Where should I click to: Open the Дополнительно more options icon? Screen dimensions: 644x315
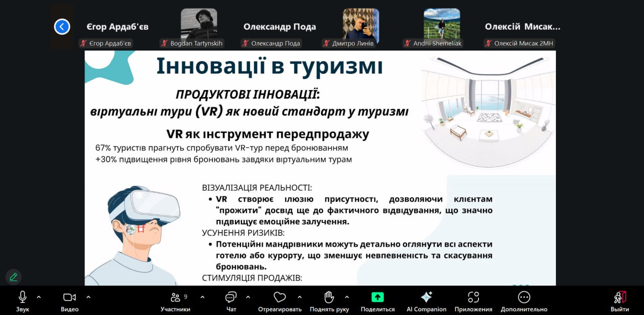point(524,297)
